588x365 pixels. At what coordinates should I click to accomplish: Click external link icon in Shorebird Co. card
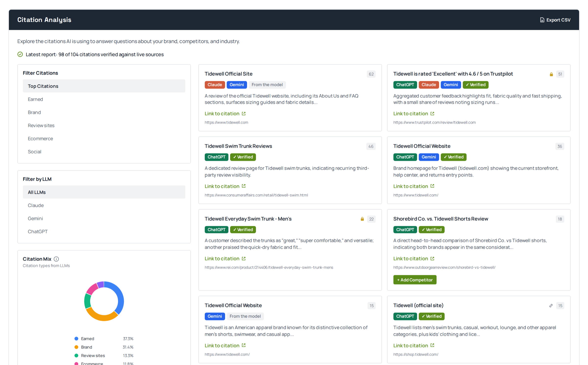click(x=432, y=258)
